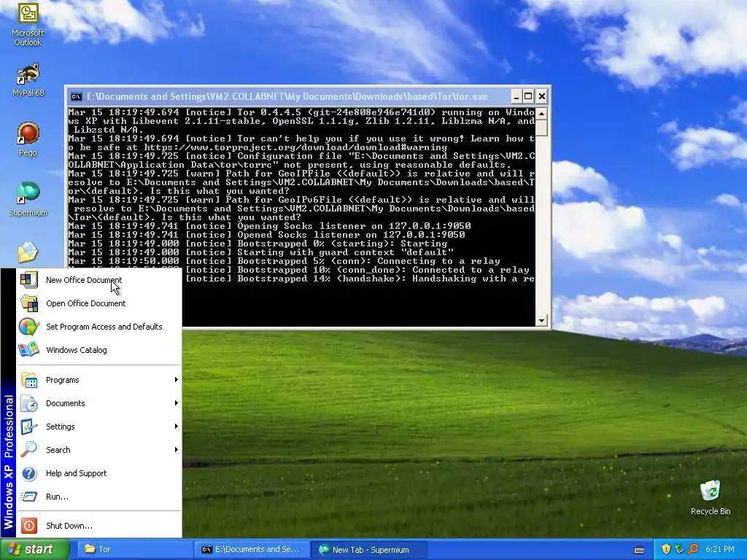
Task: Click the green start button
Action: pos(34,549)
